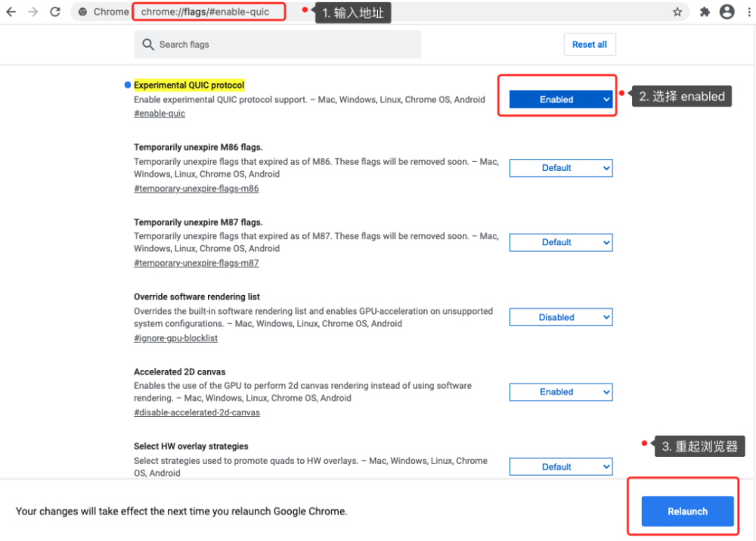This screenshot has height=541, width=756.
Task: Open the #temporary-unexpire-flags-m86 link
Action: click(197, 188)
